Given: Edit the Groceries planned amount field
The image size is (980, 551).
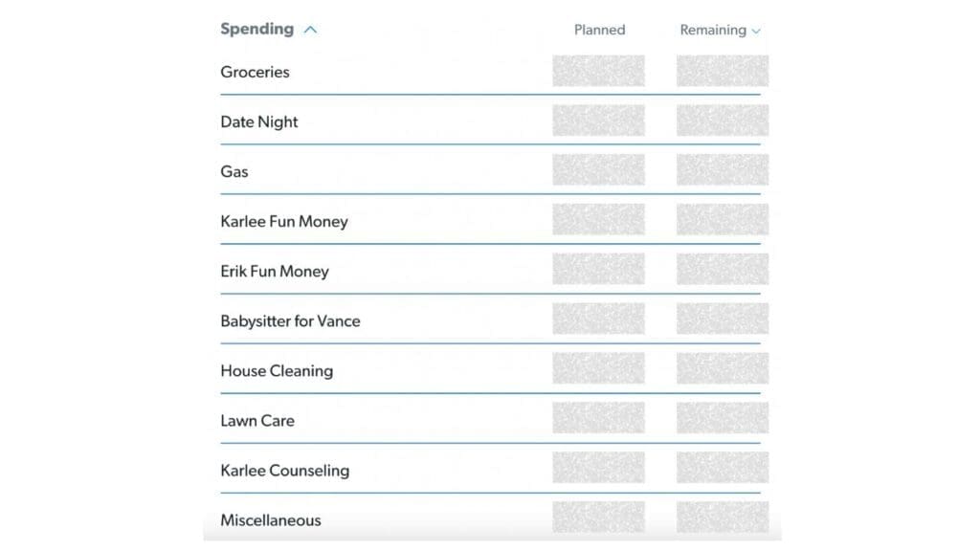Looking at the screenshot, I should coord(598,71).
